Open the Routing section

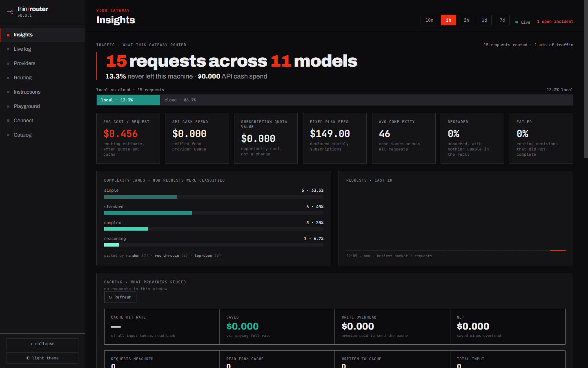42,78
